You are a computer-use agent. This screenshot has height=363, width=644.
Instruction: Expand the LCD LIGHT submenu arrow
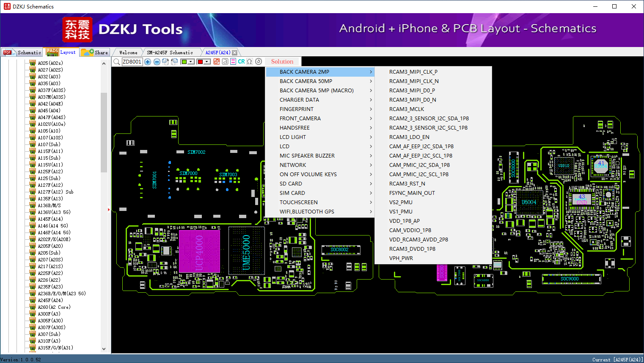coord(371,137)
